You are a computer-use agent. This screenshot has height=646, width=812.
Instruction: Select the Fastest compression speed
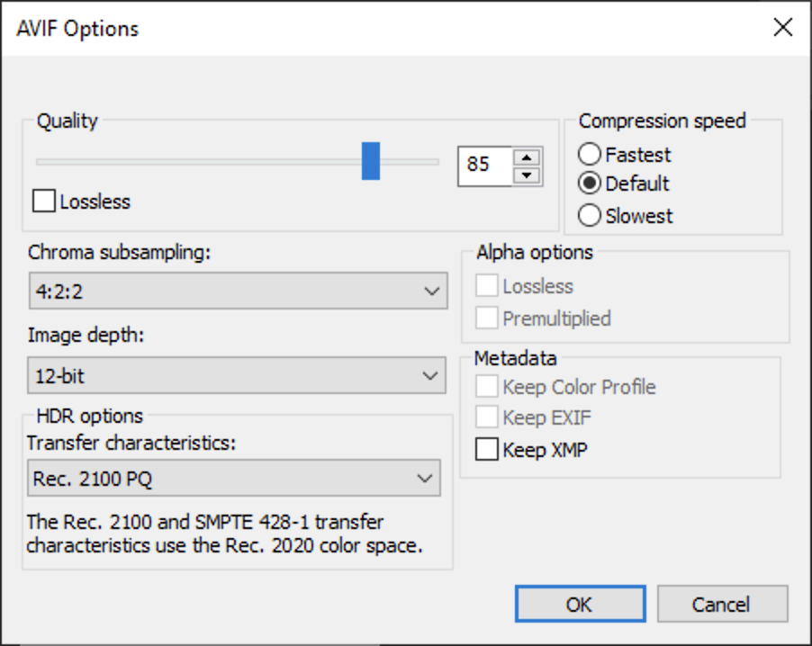pos(591,154)
